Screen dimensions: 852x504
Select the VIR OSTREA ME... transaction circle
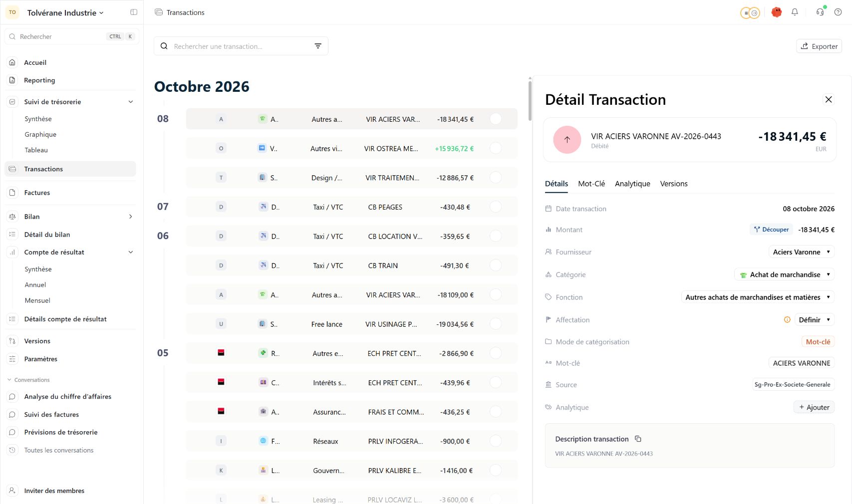[x=496, y=148]
